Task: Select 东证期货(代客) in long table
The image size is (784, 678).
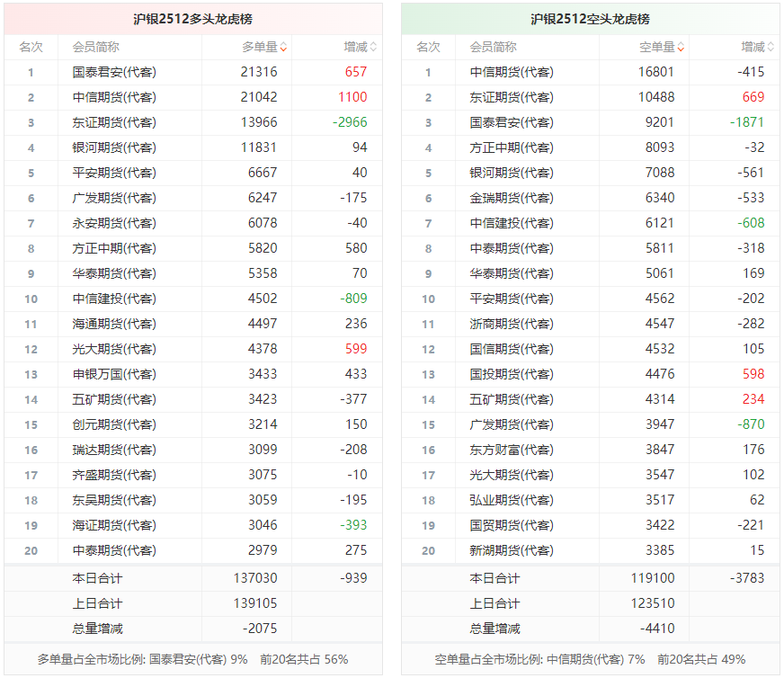Action: pyautogui.click(x=114, y=122)
